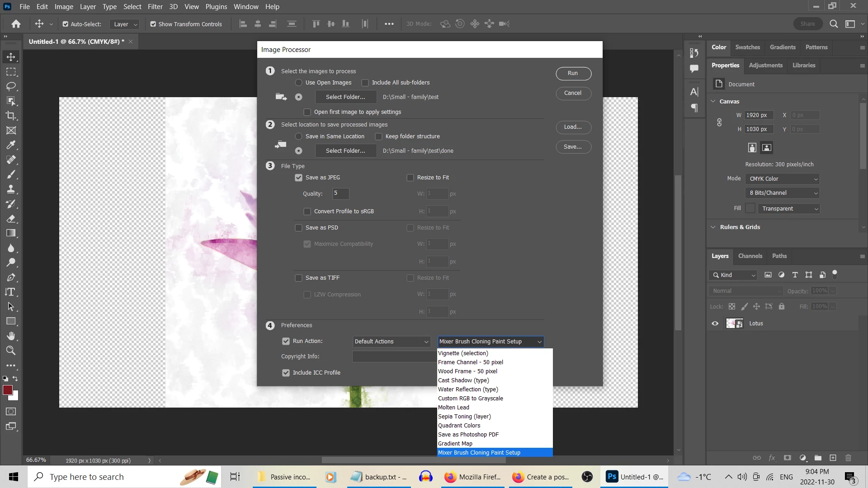This screenshot has width=868, height=488.
Task: Select Use Open Images radio button
Action: coord(298,83)
